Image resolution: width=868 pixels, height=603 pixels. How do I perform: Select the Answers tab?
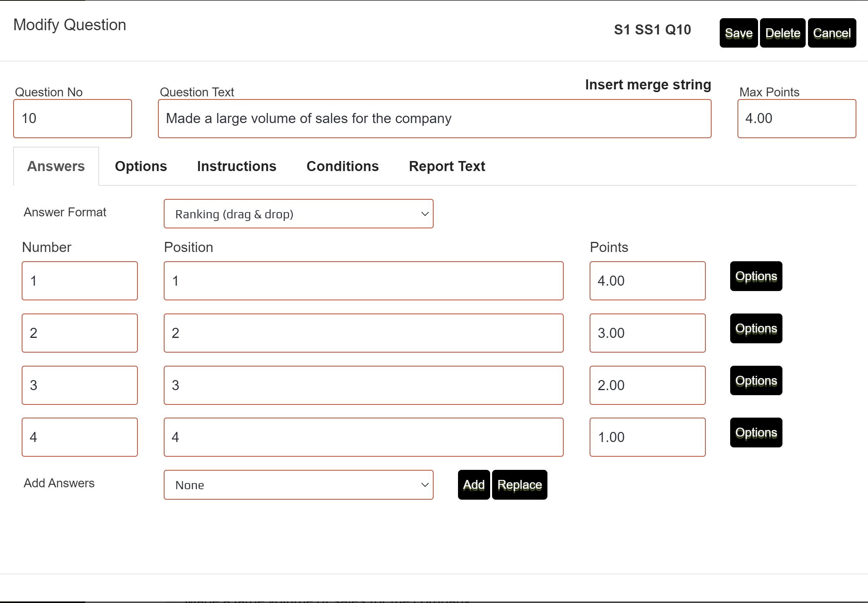click(56, 166)
